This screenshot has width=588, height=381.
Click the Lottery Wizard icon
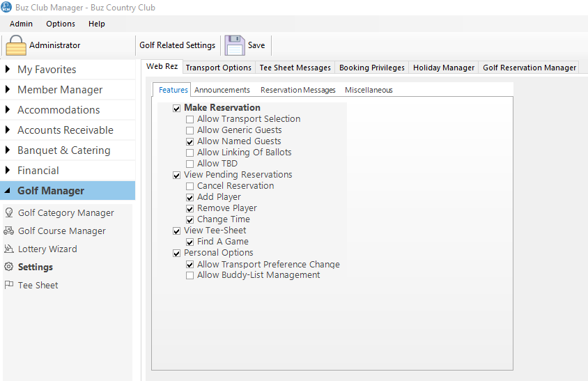point(9,249)
